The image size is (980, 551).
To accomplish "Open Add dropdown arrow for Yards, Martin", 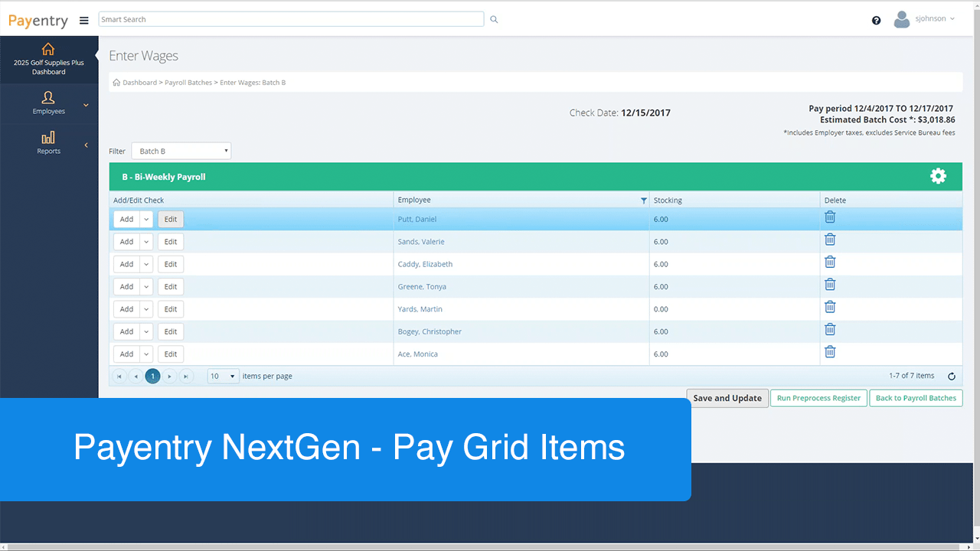I will coord(147,309).
